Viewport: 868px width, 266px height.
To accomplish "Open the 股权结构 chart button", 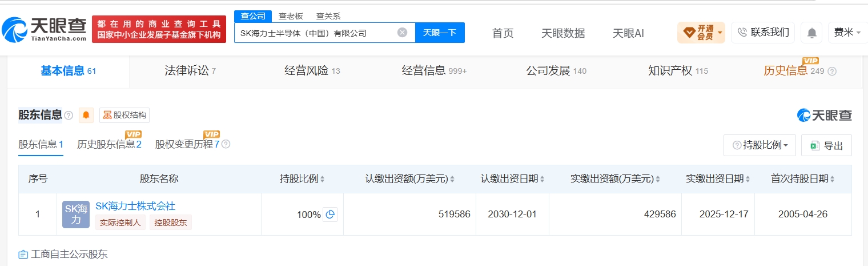I will tap(124, 115).
